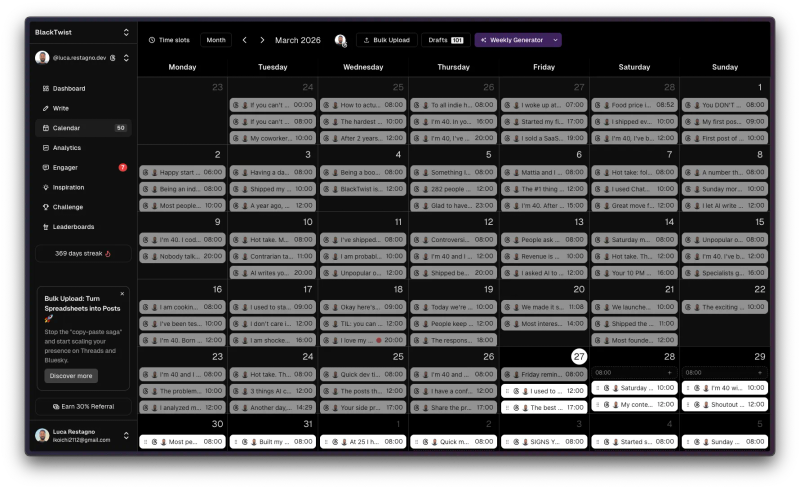Click the Weekly Generator sparkle icon
Screen dimensions: 800x489
click(484, 40)
